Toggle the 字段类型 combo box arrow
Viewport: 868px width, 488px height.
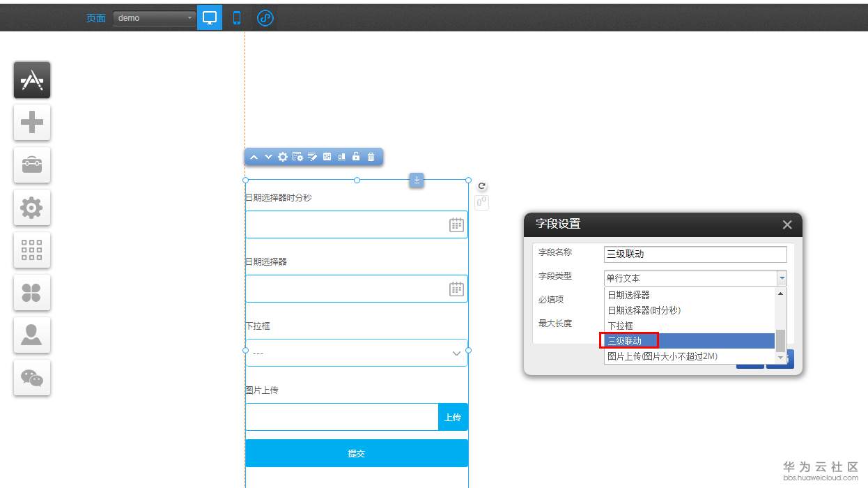(x=782, y=278)
